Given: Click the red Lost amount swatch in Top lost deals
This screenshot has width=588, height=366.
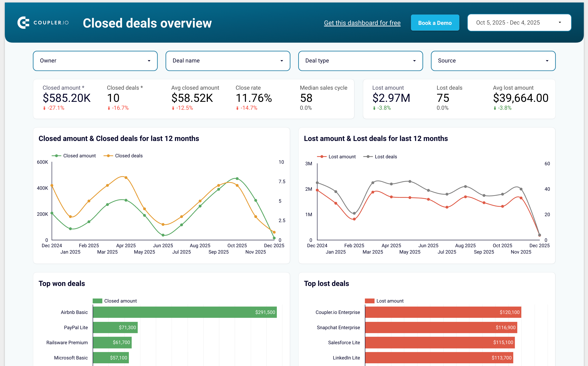Looking at the screenshot, I should (370, 301).
